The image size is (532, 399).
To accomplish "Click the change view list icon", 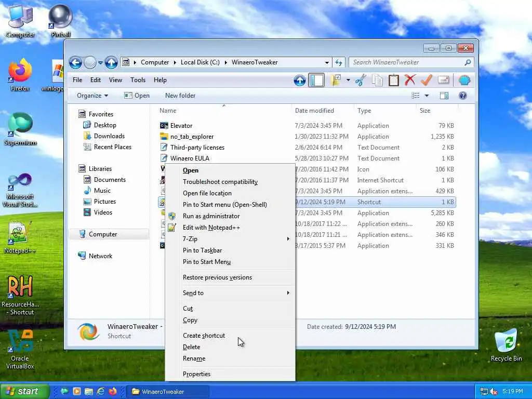I will (415, 96).
